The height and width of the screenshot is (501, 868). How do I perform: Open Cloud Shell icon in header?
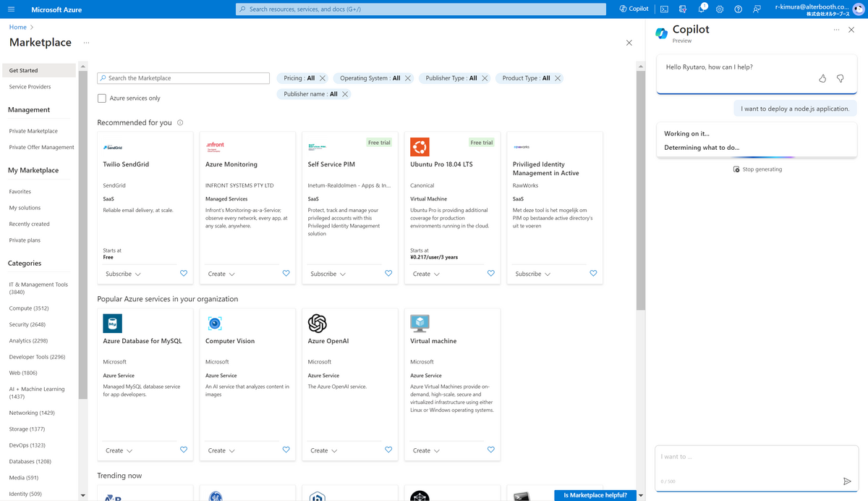click(664, 9)
